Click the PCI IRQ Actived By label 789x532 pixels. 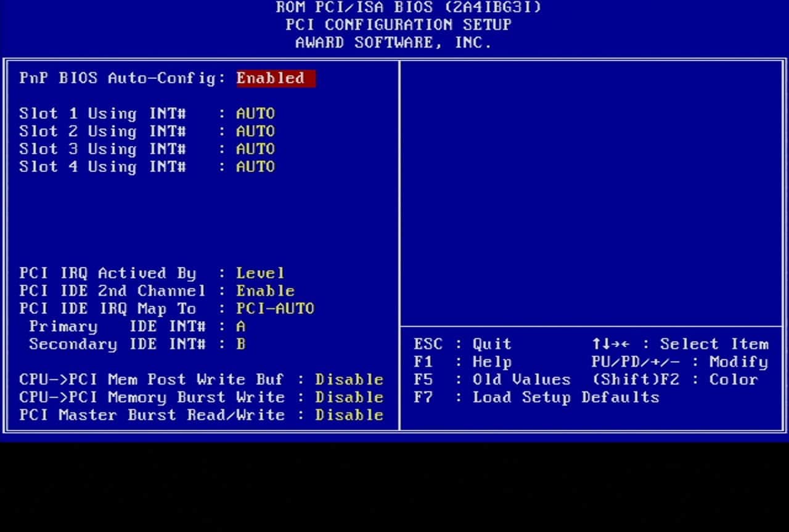coord(108,274)
